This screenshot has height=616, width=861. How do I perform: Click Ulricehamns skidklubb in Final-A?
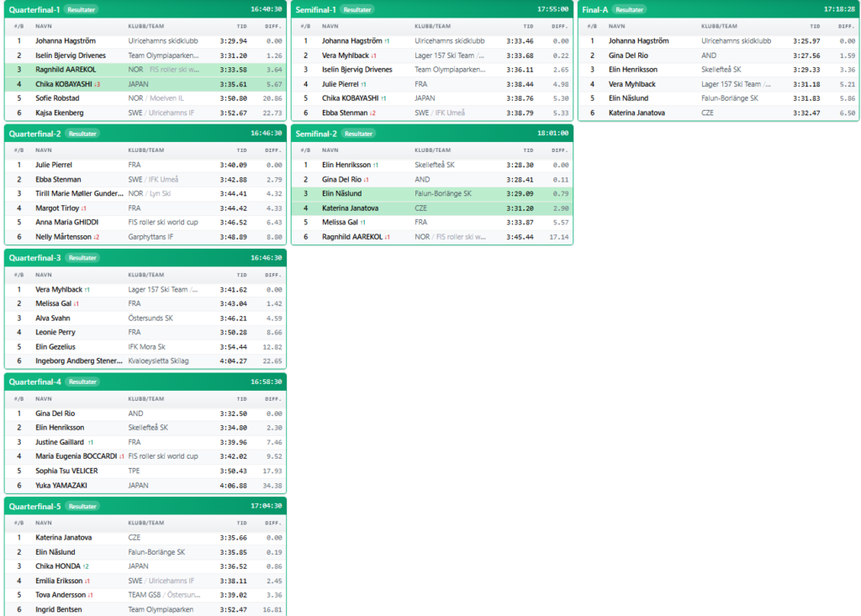[x=736, y=40]
